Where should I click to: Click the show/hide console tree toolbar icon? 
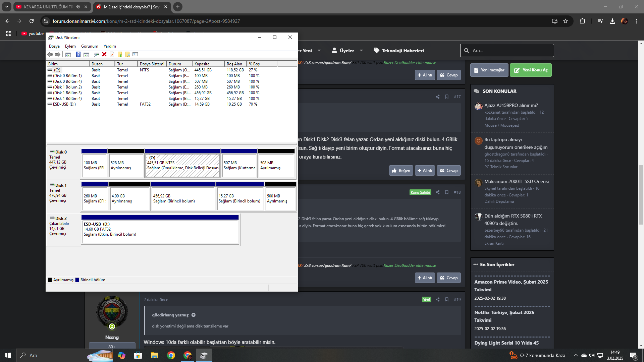(68, 54)
